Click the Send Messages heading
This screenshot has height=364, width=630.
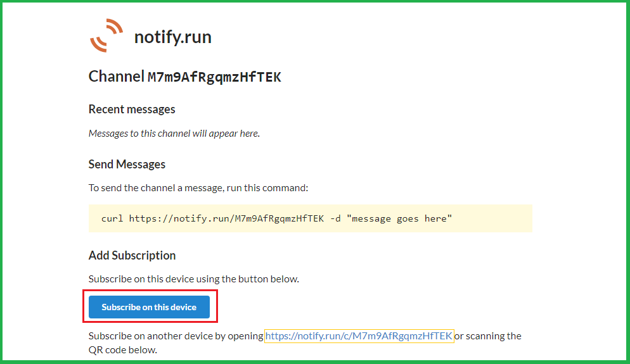click(x=127, y=165)
